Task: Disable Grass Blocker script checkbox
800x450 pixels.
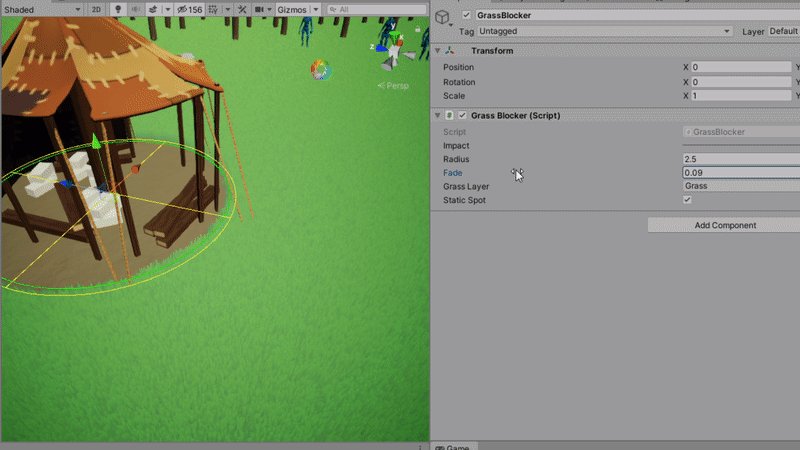Action: [x=462, y=115]
